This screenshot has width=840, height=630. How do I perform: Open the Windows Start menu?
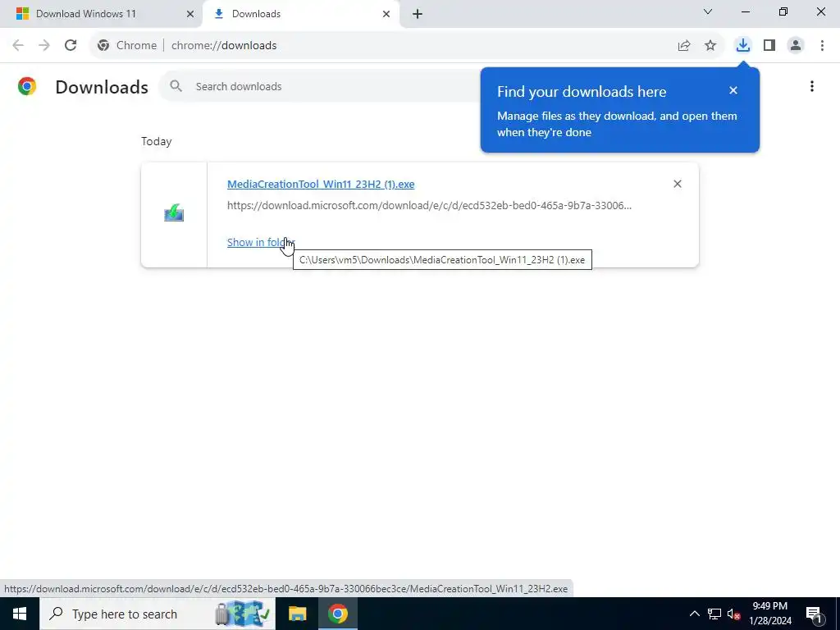pyautogui.click(x=20, y=614)
